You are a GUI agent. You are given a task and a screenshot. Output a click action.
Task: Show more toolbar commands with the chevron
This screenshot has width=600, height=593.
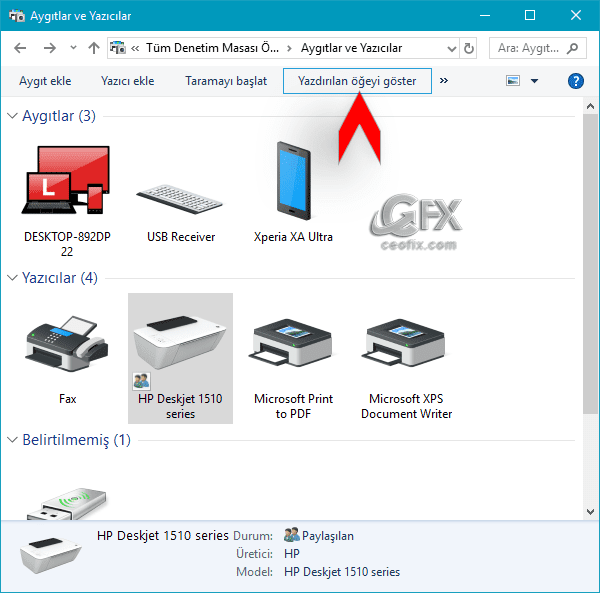pos(443,81)
